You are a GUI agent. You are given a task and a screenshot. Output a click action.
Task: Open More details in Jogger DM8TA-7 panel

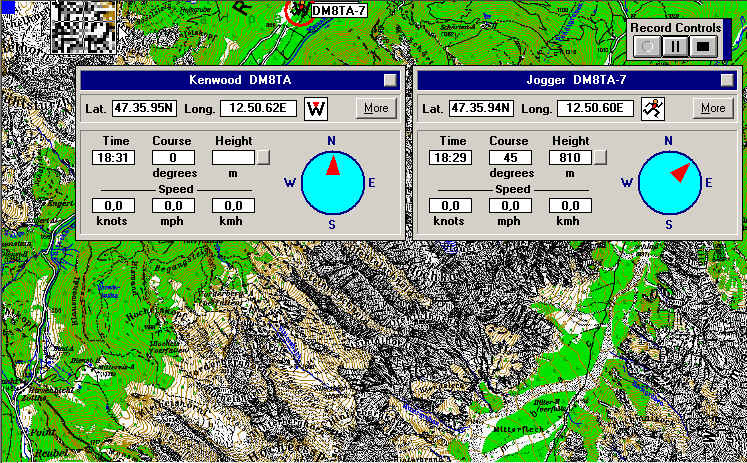[713, 108]
